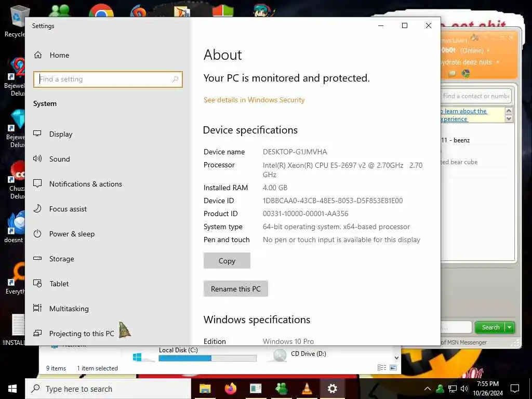This screenshot has height=399, width=532.
Task: Open See details in Windows Security link
Action: (x=254, y=100)
